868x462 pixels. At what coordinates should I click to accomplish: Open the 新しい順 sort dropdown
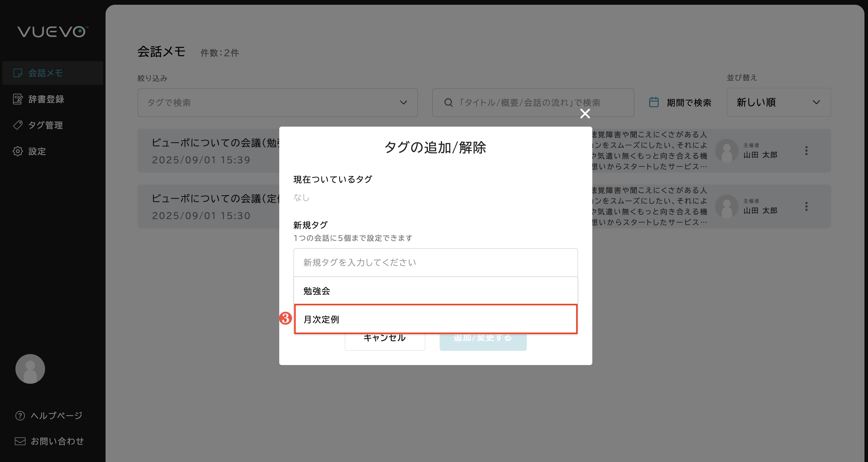[778, 102]
